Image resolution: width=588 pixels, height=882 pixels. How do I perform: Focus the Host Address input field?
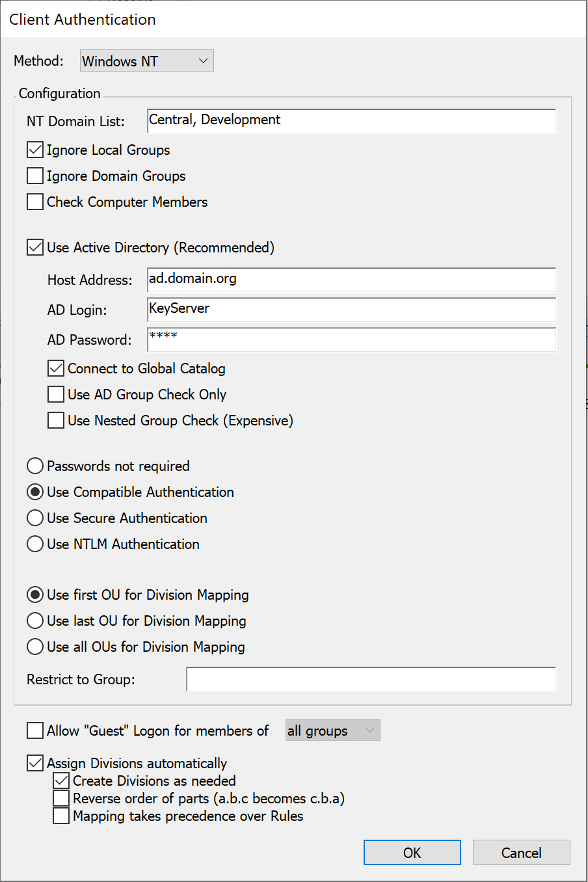click(x=351, y=280)
